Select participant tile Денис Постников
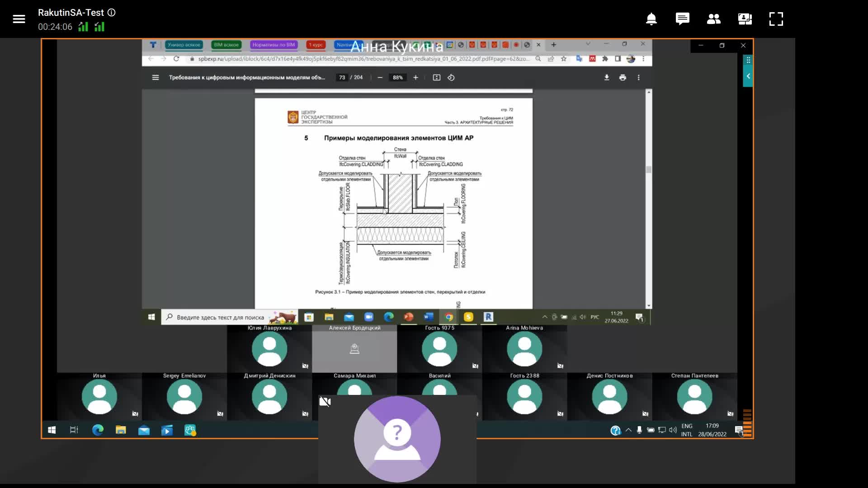 click(x=609, y=396)
